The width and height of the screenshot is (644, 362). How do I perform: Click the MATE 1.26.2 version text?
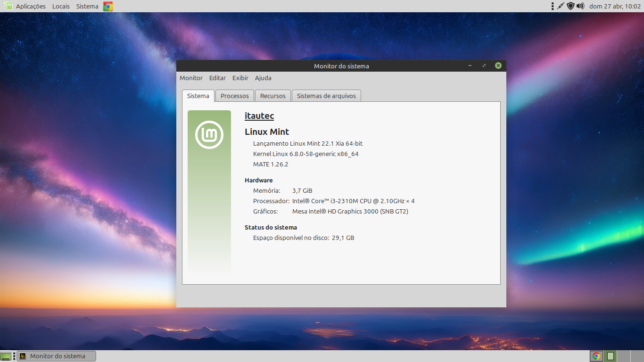click(271, 164)
